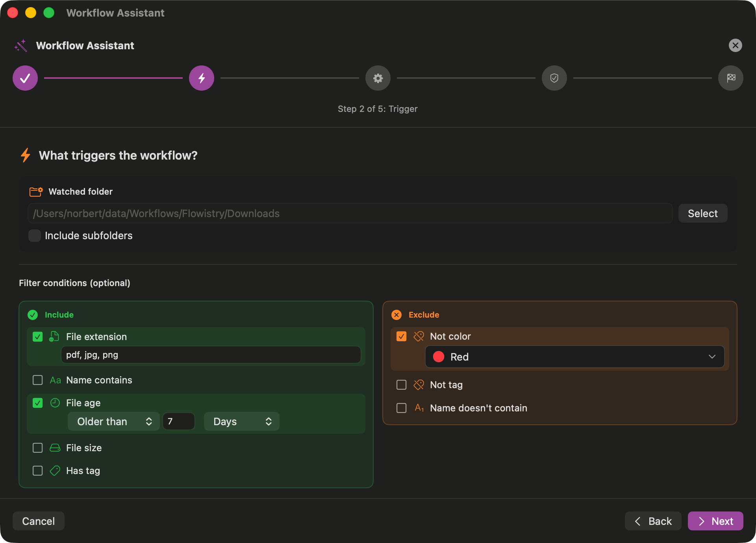
Task: Open the Older than dropdown
Action: tap(113, 422)
